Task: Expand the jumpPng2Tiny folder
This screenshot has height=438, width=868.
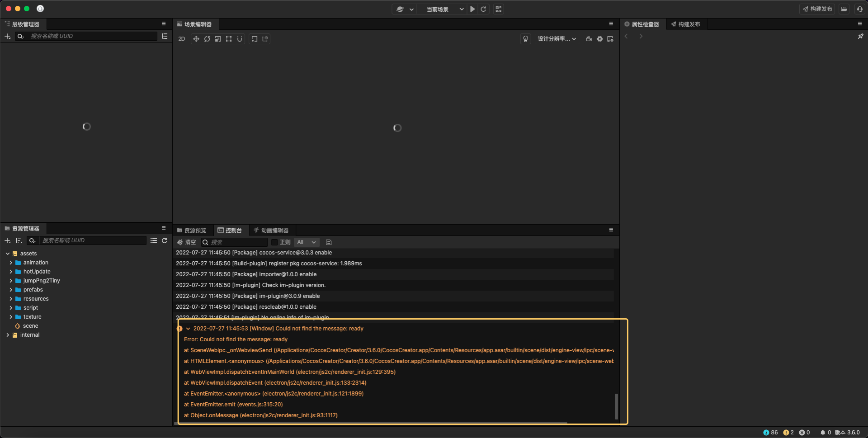Action: tap(11, 281)
